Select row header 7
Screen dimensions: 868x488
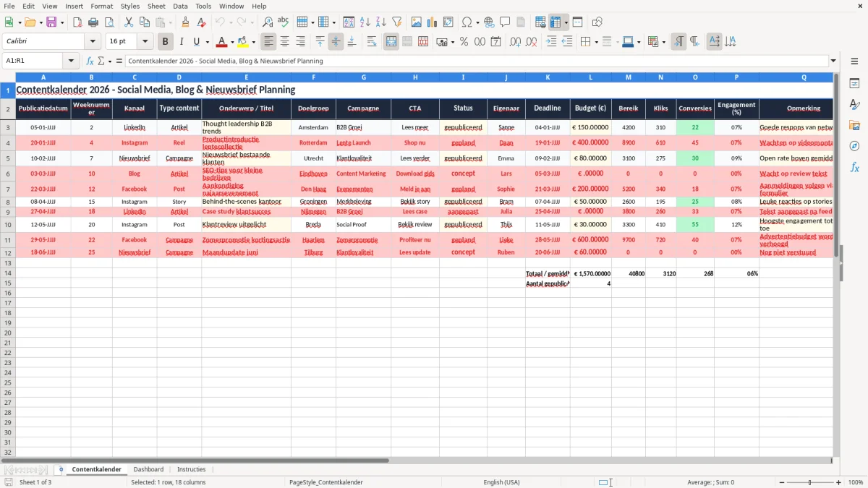point(7,189)
